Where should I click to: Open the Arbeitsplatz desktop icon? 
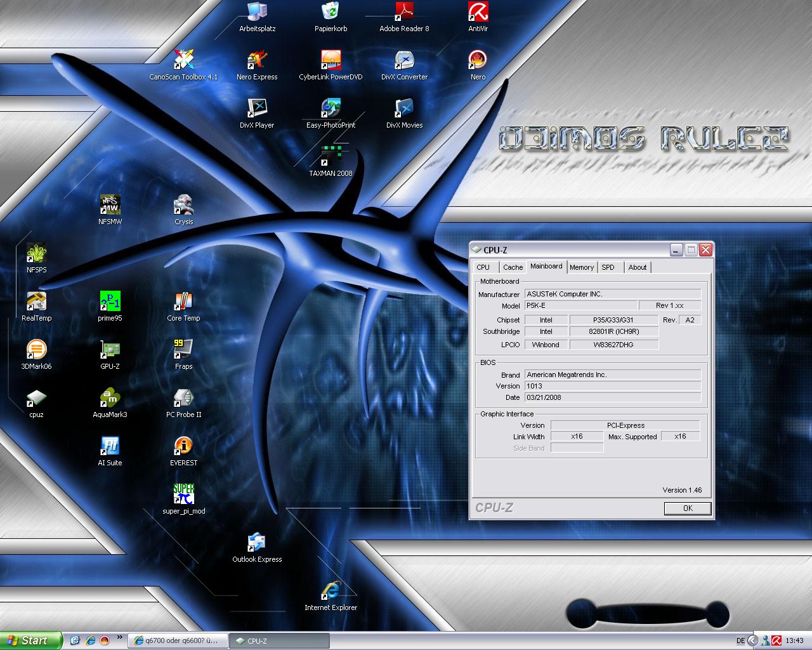257,17
